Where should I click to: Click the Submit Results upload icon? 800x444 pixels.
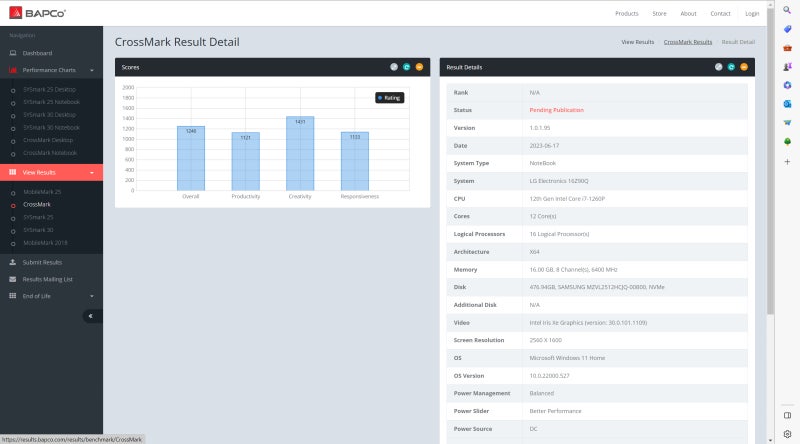click(x=13, y=262)
